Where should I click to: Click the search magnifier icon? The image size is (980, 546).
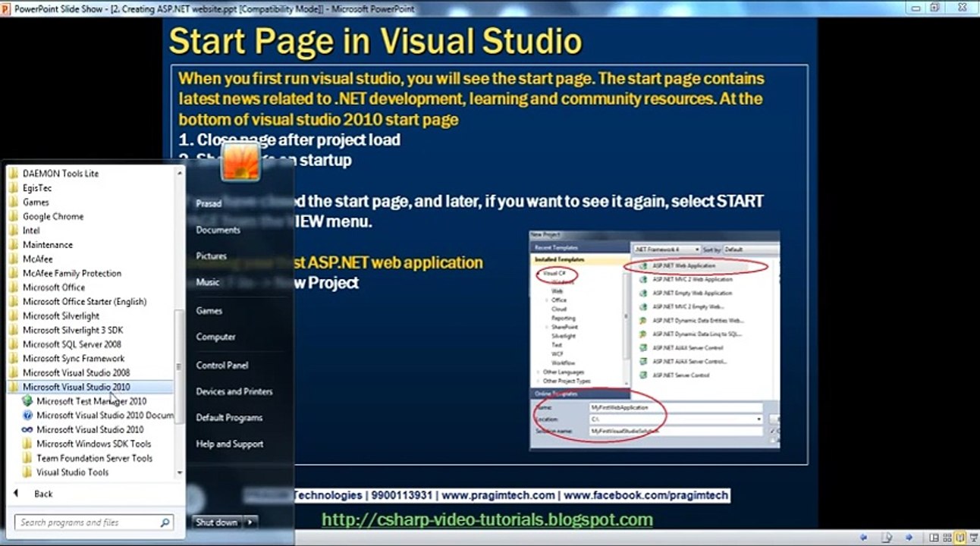click(x=165, y=522)
